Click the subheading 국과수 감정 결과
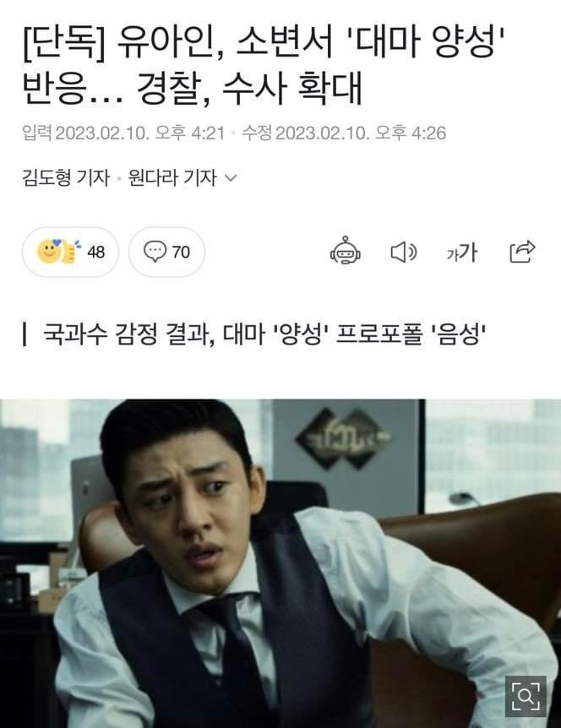The image size is (561, 728). pyautogui.click(x=264, y=334)
